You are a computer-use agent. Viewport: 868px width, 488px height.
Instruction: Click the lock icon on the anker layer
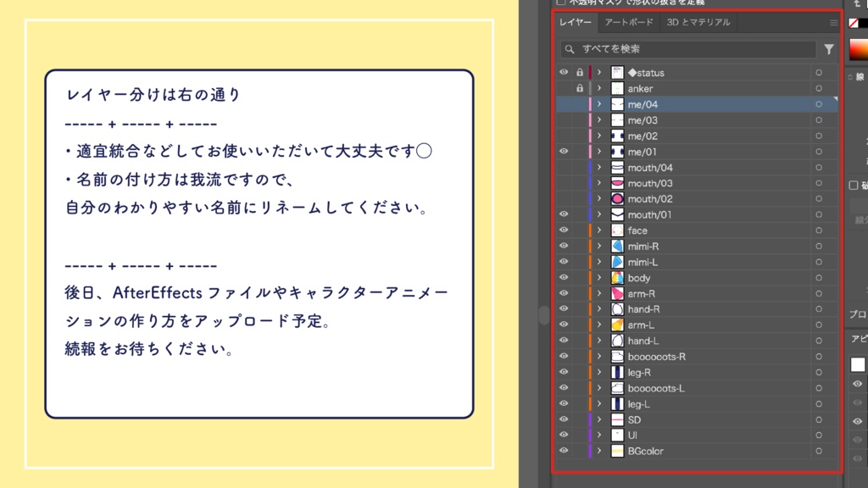coord(579,88)
